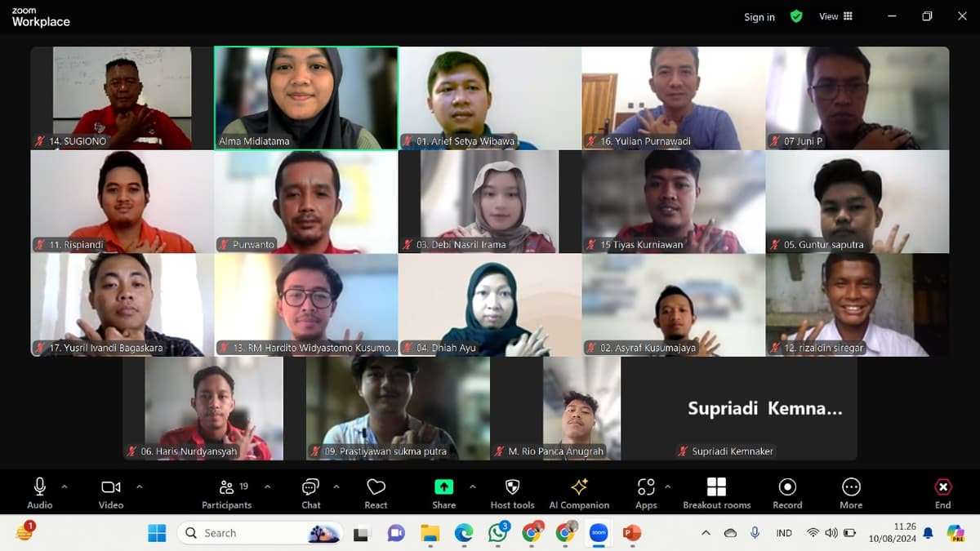Click the tray microphone-in-use icon
980x551 pixels.
click(755, 533)
